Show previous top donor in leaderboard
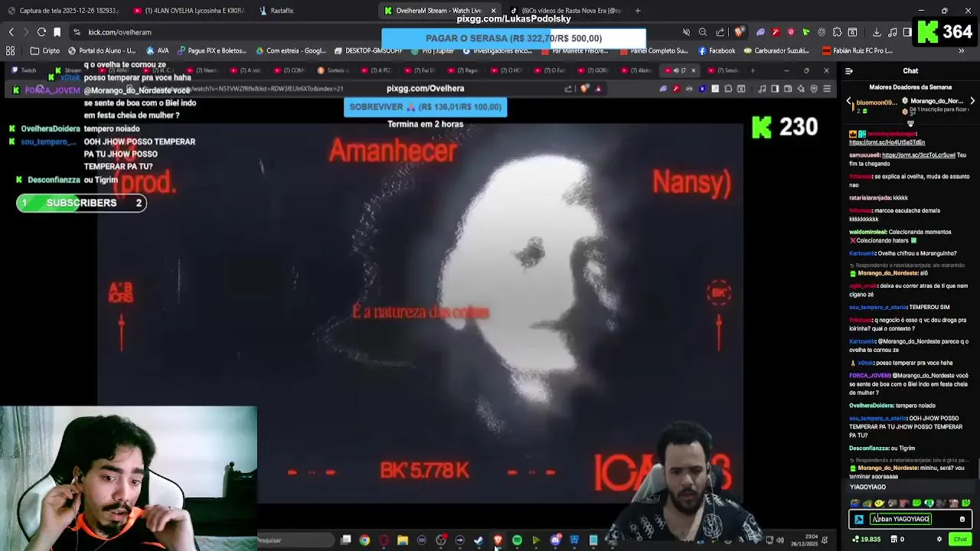Viewport: 980px width, 551px height. pos(849,101)
